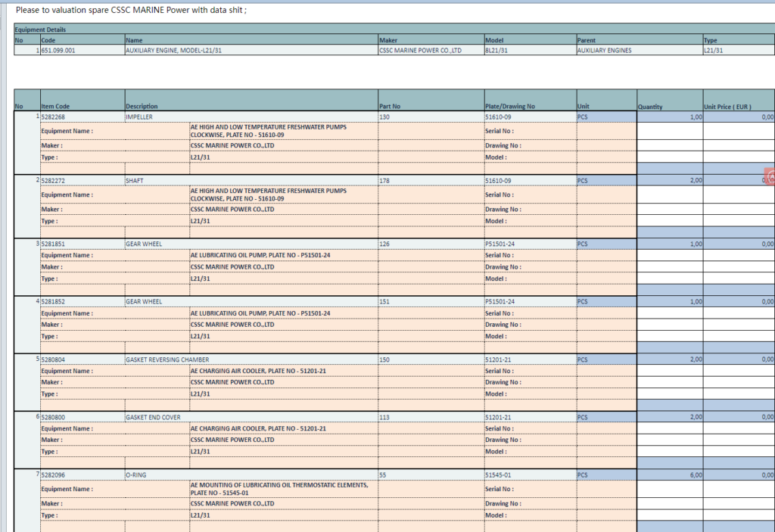The image size is (775, 532).
Task: Click the AUXILIARY ENGINES parent cell
Action: 640,51
